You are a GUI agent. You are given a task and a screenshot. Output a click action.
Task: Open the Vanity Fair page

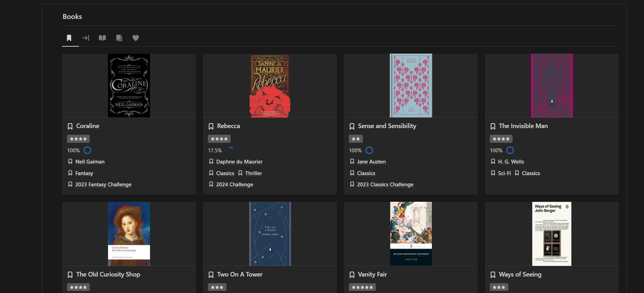click(x=372, y=274)
